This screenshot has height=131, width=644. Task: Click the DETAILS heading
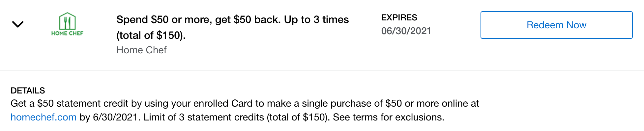28,91
